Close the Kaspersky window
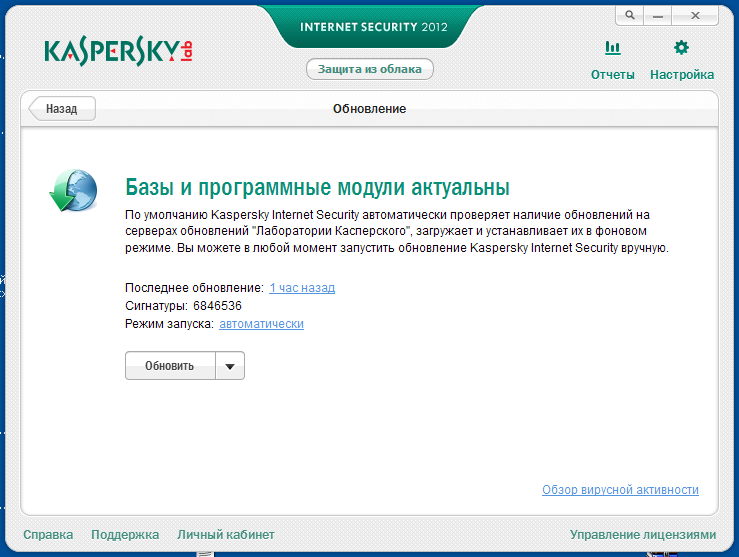 tap(695, 16)
